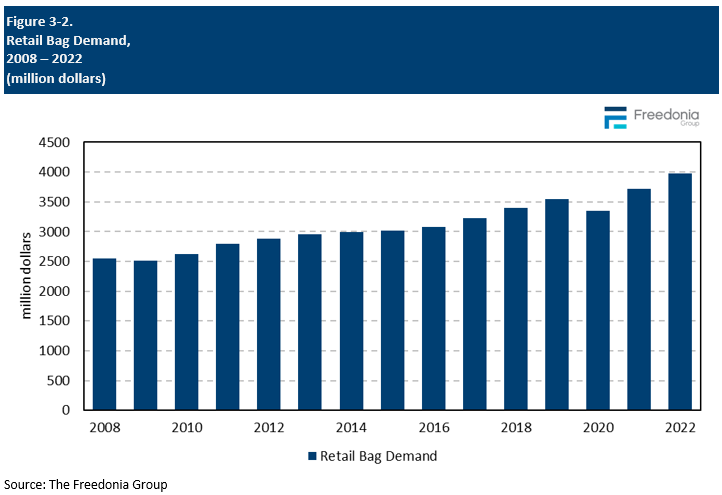Select the 2020 bar
Screen dimensions: 722x495
pyautogui.click(x=598, y=310)
